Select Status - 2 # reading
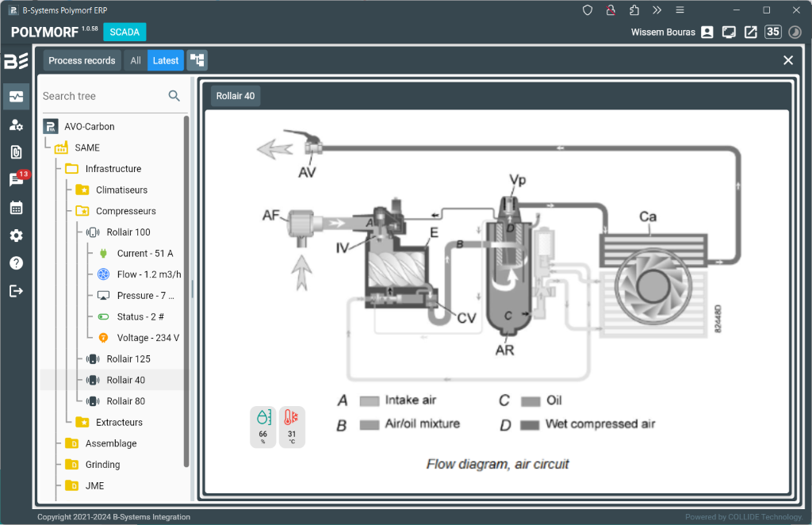This screenshot has height=525, width=812. (140, 317)
